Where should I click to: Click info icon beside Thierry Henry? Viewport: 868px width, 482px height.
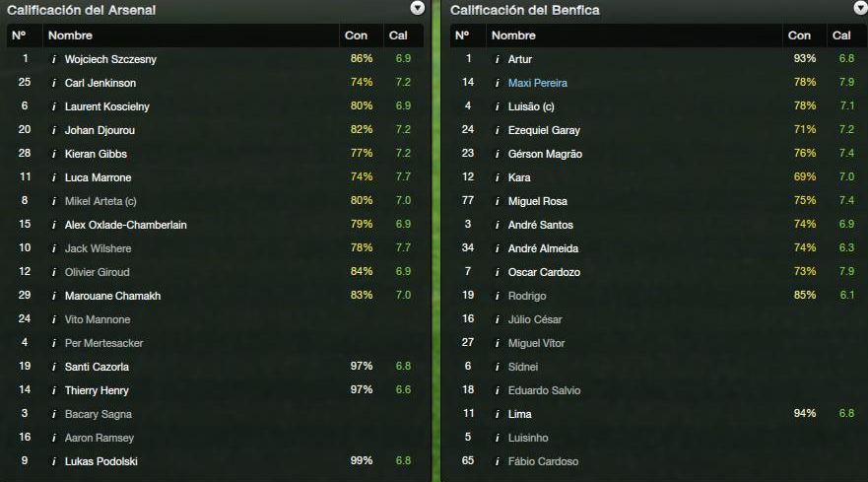[x=54, y=390]
